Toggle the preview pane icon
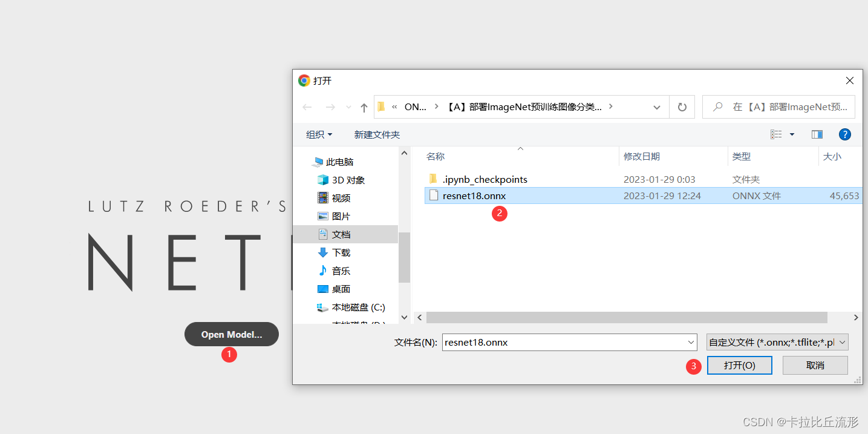This screenshot has height=434, width=868. (817, 134)
